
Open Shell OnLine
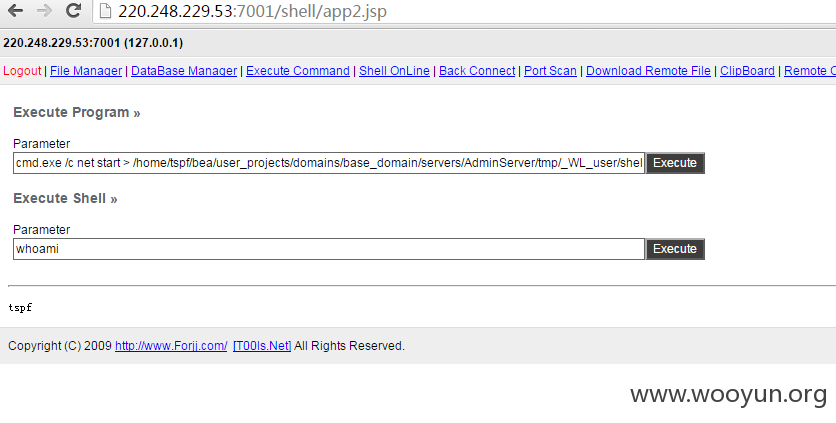coord(395,71)
